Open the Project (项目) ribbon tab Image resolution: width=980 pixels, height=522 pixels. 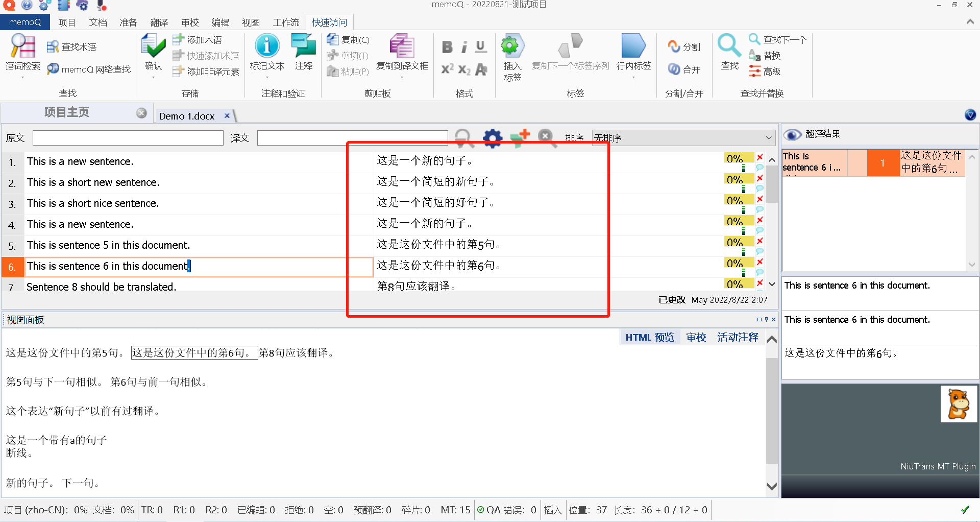point(67,22)
